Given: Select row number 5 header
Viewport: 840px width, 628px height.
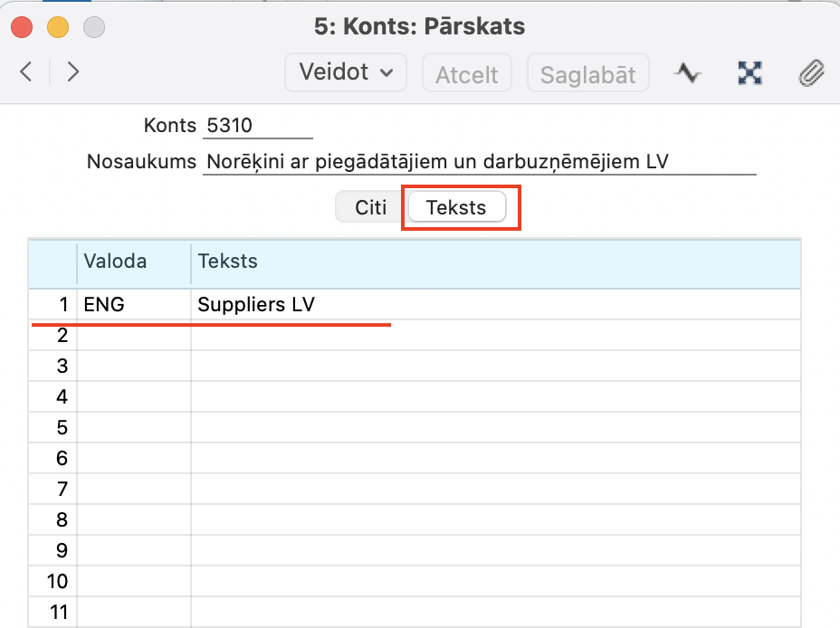Looking at the screenshot, I should (52, 428).
